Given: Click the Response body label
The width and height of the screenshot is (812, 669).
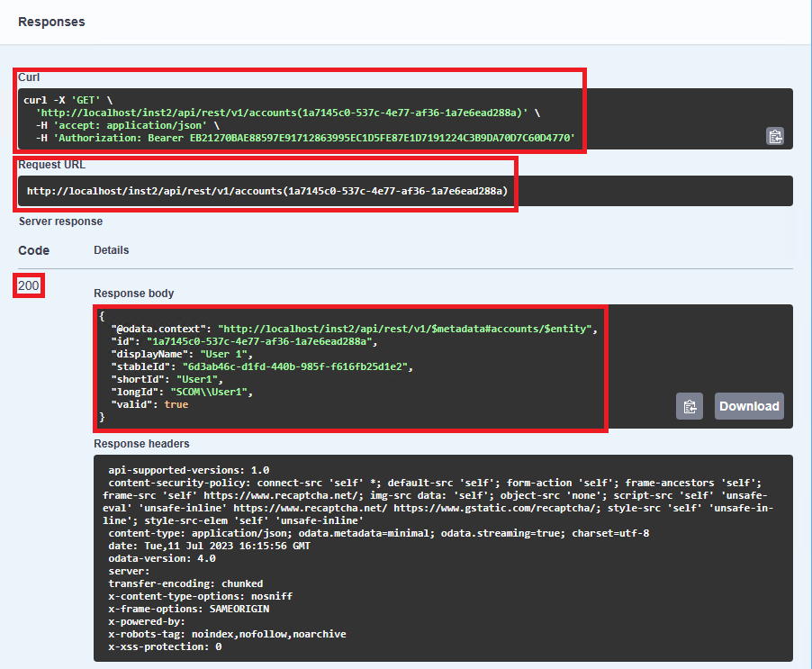Looking at the screenshot, I should click(133, 294).
